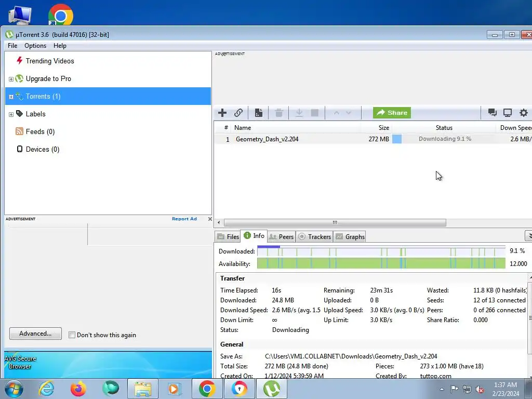Click the Trending Videos lightning icon
Image resolution: width=532 pixels, height=399 pixels.
(19, 61)
